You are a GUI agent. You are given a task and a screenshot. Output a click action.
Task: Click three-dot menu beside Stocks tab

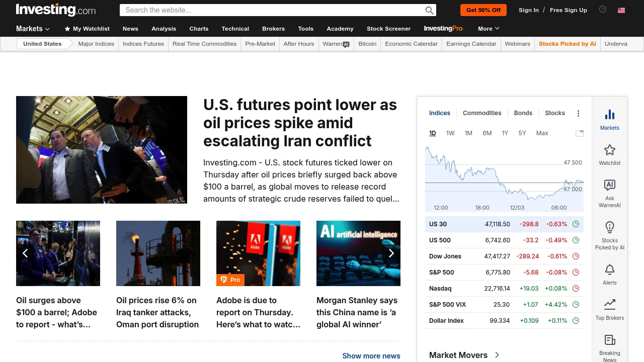(x=578, y=113)
